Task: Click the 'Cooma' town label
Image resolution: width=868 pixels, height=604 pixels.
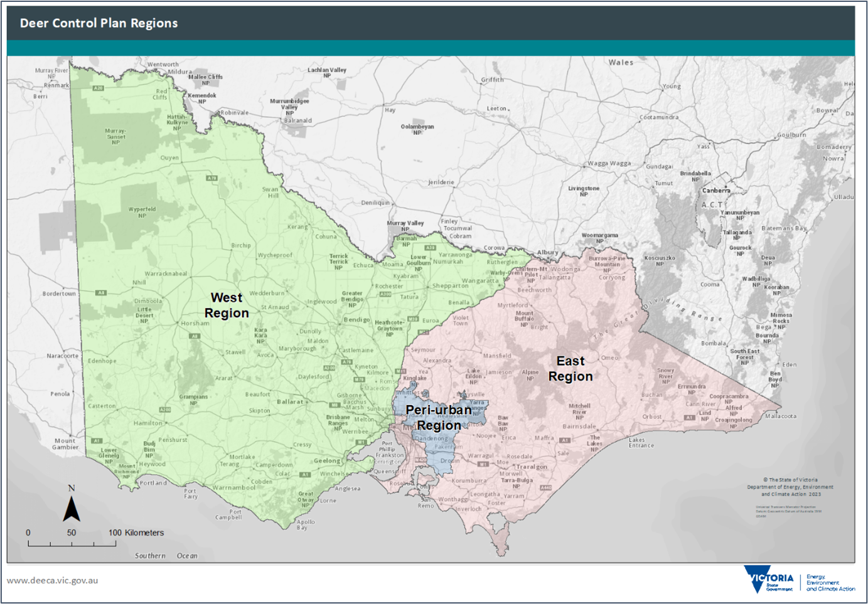Action: [x=710, y=284]
